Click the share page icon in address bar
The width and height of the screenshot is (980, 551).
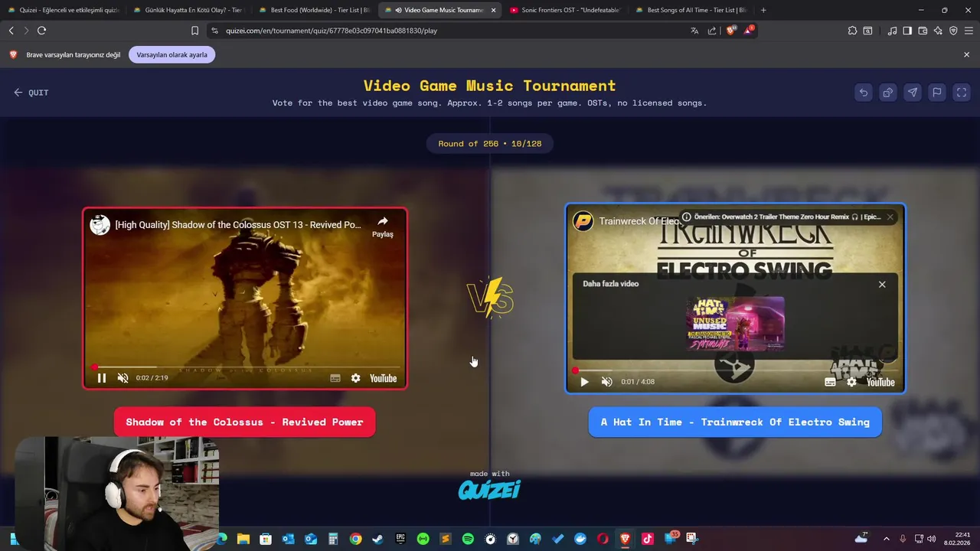pos(712,31)
